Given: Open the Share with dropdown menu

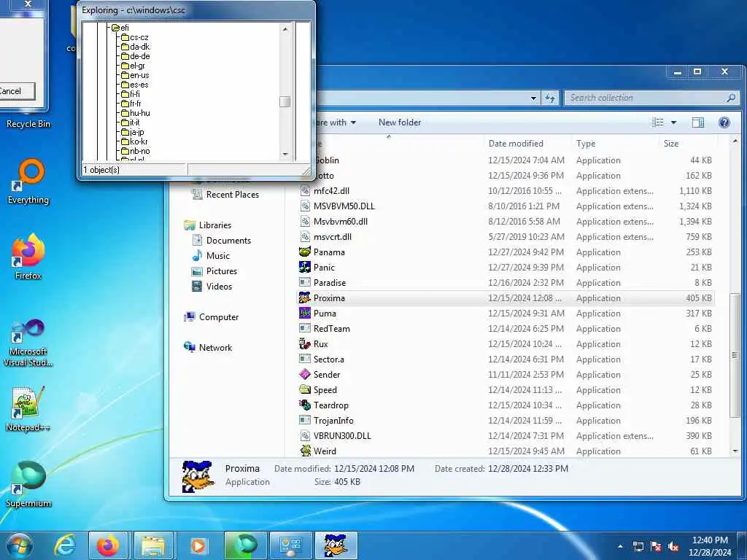Looking at the screenshot, I should point(336,122).
